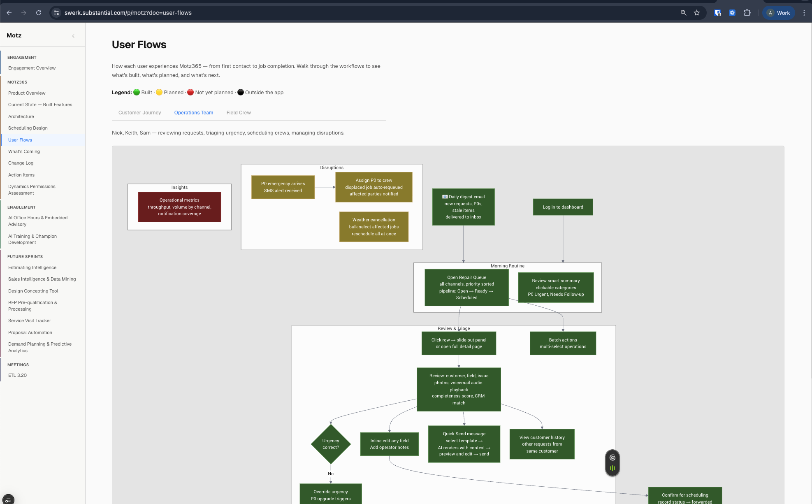The image size is (812, 504).
Task: Click the Operational metrics node
Action: (179, 207)
